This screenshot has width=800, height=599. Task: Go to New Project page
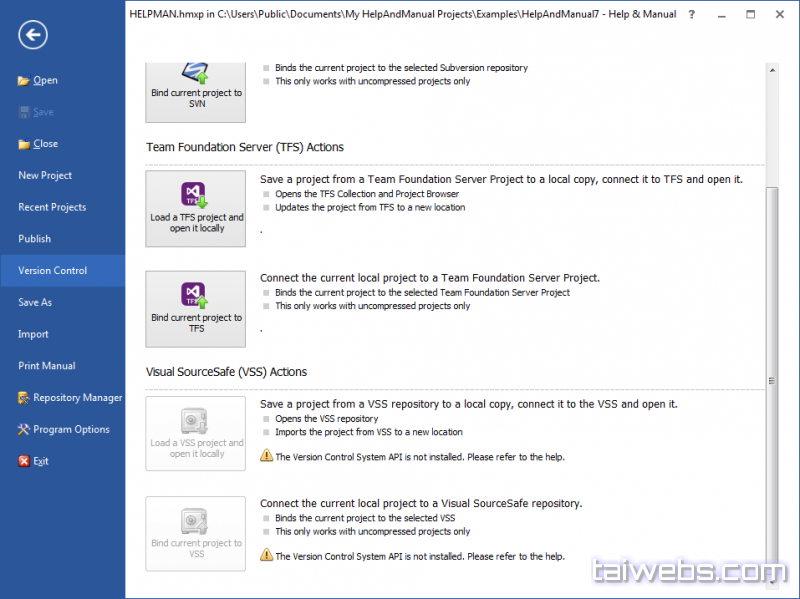pos(45,175)
